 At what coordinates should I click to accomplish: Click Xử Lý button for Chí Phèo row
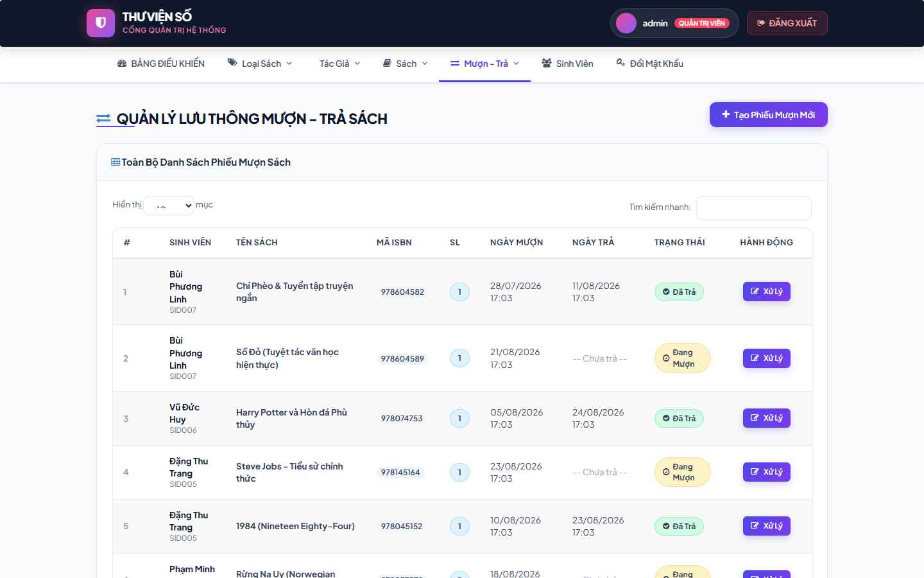[766, 292]
